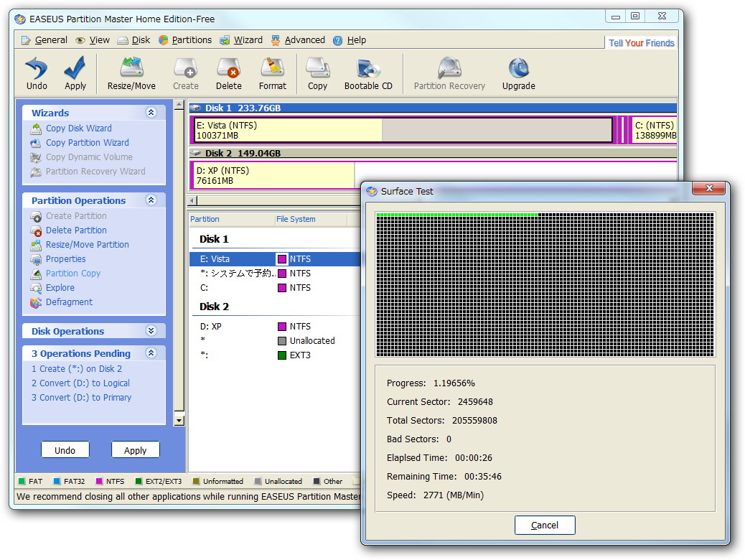Open the Copy Partition Wizard link
Viewport: 745px width, 560px height.
pos(88,142)
